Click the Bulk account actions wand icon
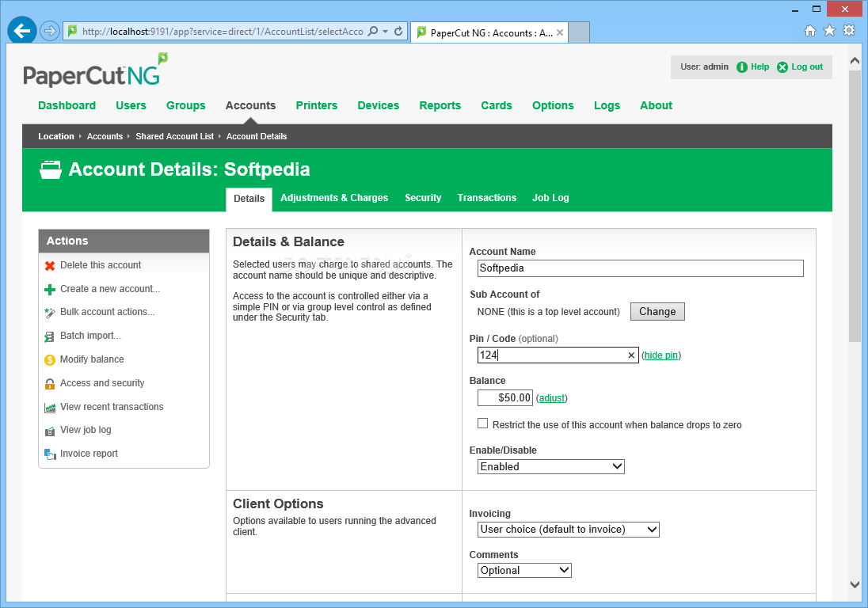Viewport: 868px width, 608px height. (x=50, y=313)
